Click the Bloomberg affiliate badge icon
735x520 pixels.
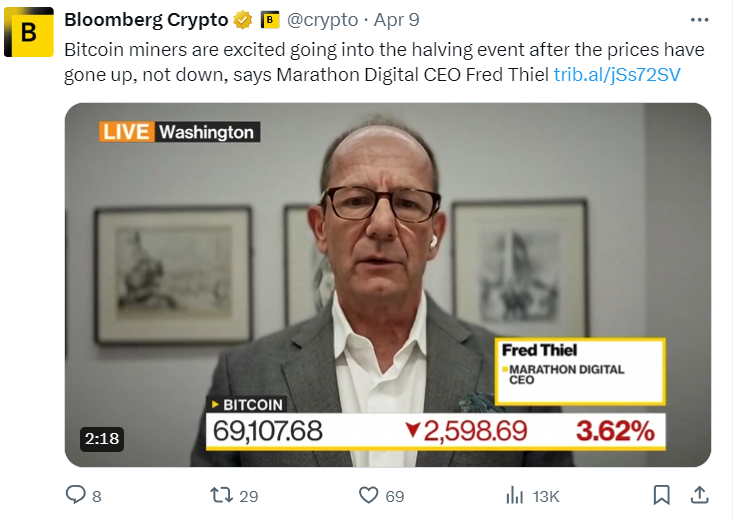pyautogui.click(x=270, y=20)
